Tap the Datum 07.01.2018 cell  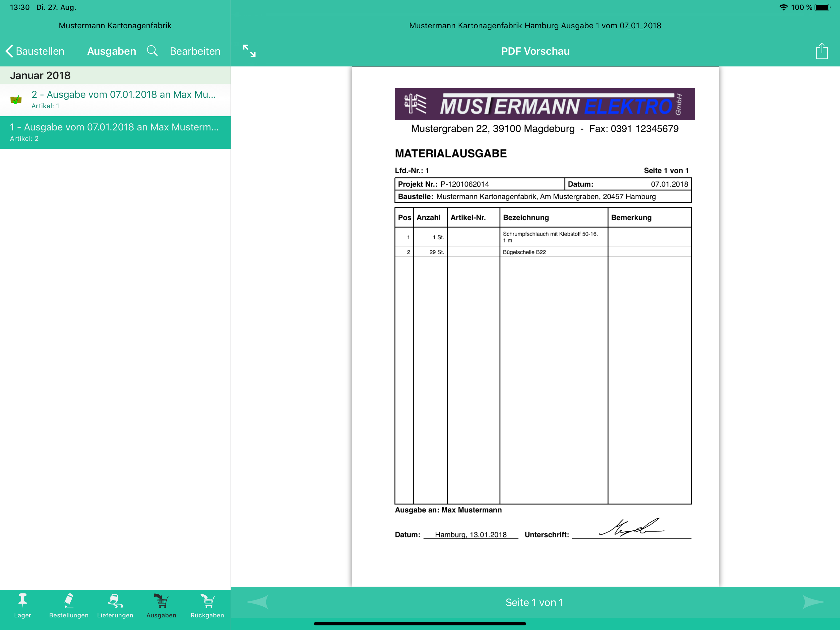pyautogui.click(x=628, y=184)
